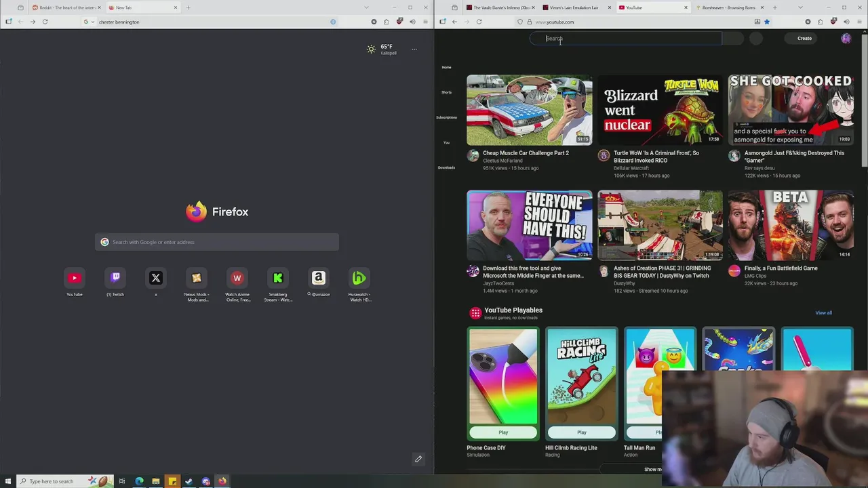868x488 pixels.
Task: Open Windows Start menu
Action: coord(8,481)
